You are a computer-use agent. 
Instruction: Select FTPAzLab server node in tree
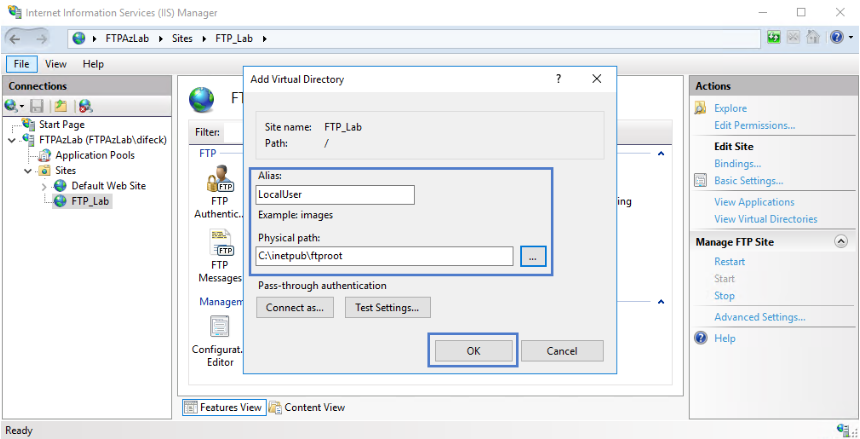click(x=103, y=140)
